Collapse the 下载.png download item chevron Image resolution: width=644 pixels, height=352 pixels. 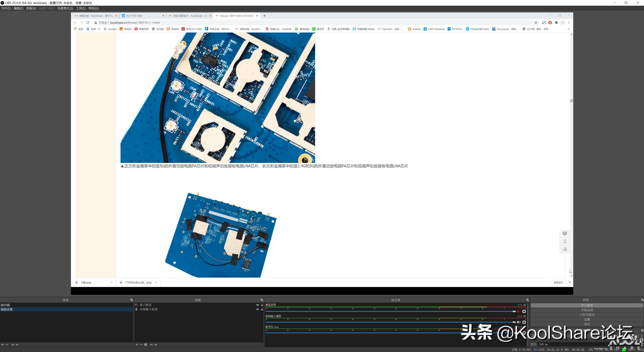[112, 282]
